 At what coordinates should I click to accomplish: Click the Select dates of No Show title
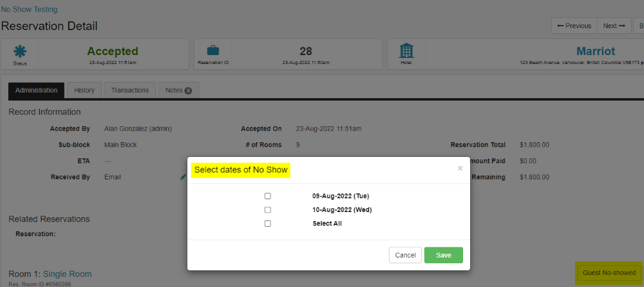(241, 170)
